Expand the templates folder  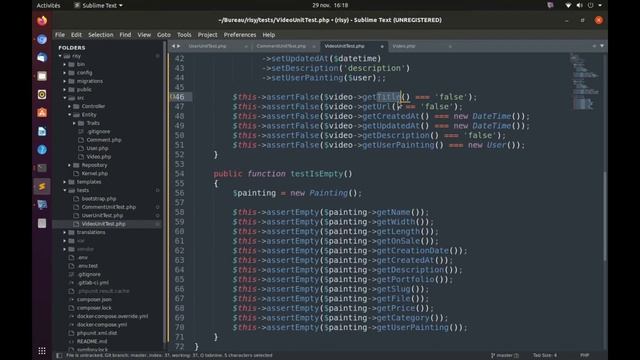point(64,182)
